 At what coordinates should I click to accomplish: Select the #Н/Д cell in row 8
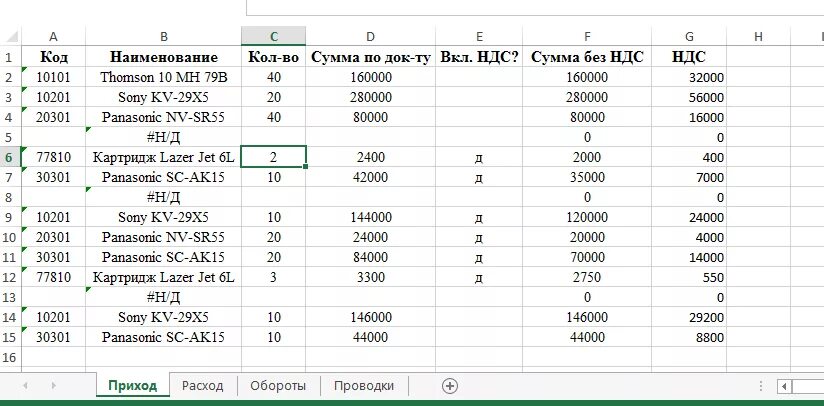click(x=163, y=197)
